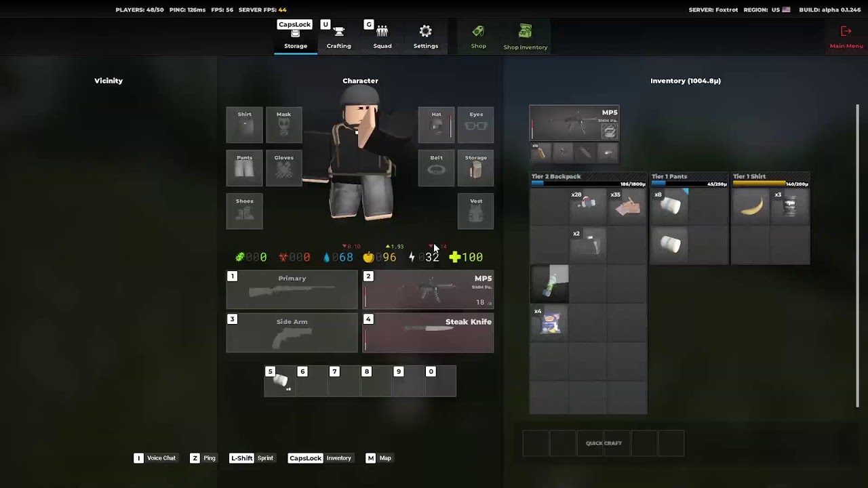Switch to the Squad tab
This screenshot has width=868, height=488.
(x=382, y=37)
